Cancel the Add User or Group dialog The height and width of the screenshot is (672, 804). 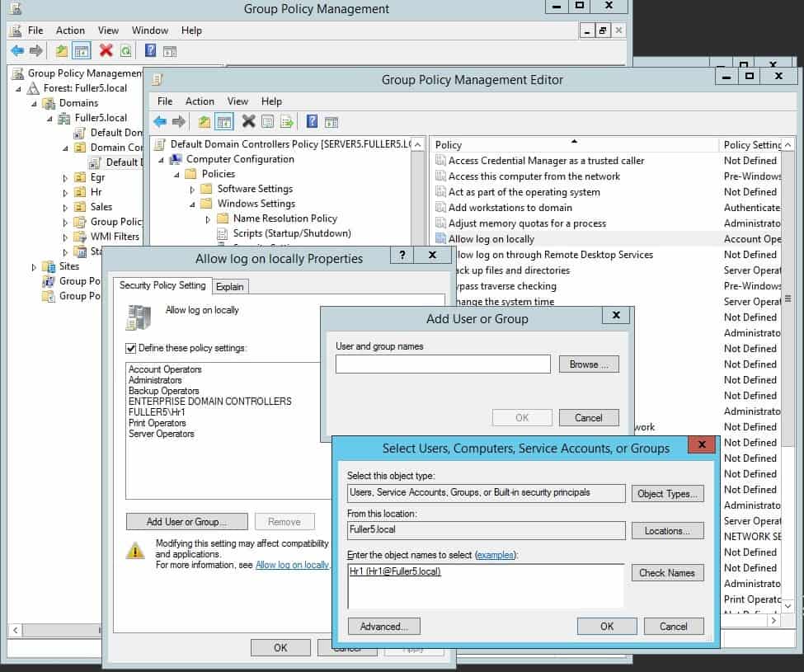pyautogui.click(x=589, y=418)
